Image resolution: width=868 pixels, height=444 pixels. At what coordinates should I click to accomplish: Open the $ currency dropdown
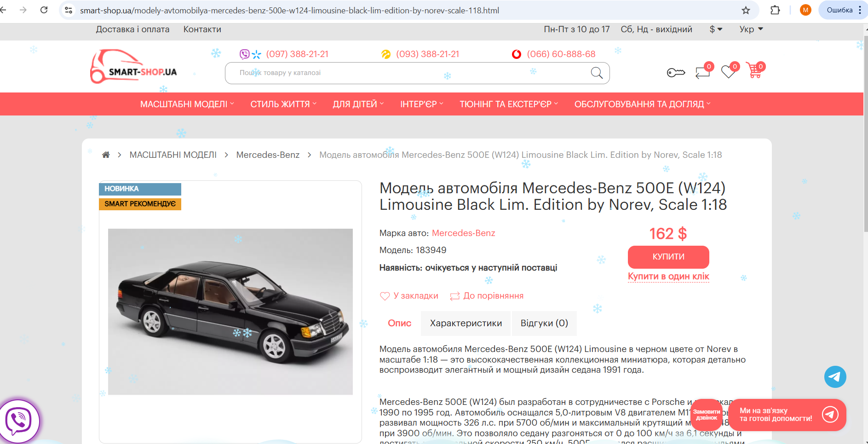point(716,29)
